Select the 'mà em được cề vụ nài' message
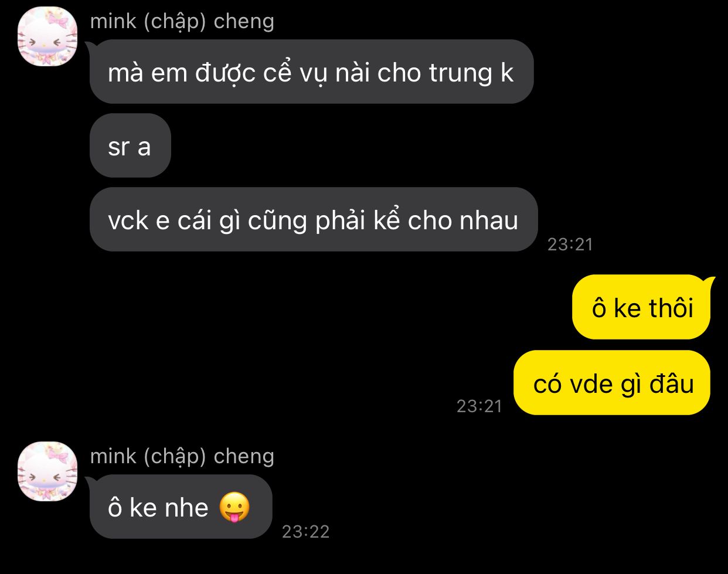The height and width of the screenshot is (574, 728). pyautogui.click(x=311, y=72)
